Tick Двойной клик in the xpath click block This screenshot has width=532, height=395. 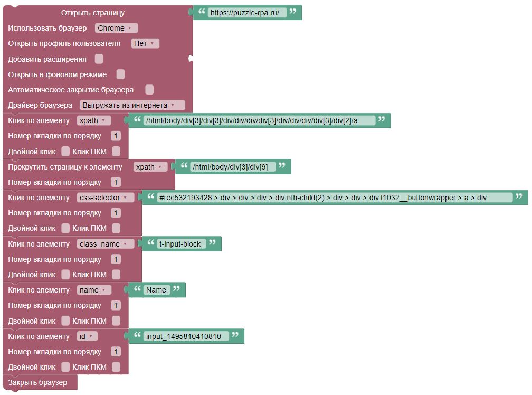click(x=65, y=152)
